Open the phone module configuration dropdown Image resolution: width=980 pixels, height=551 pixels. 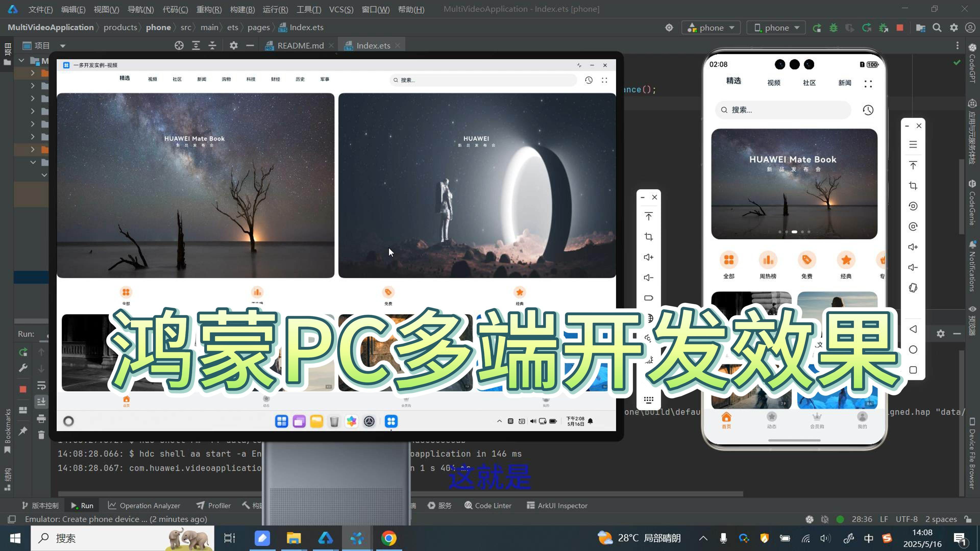pos(711,27)
